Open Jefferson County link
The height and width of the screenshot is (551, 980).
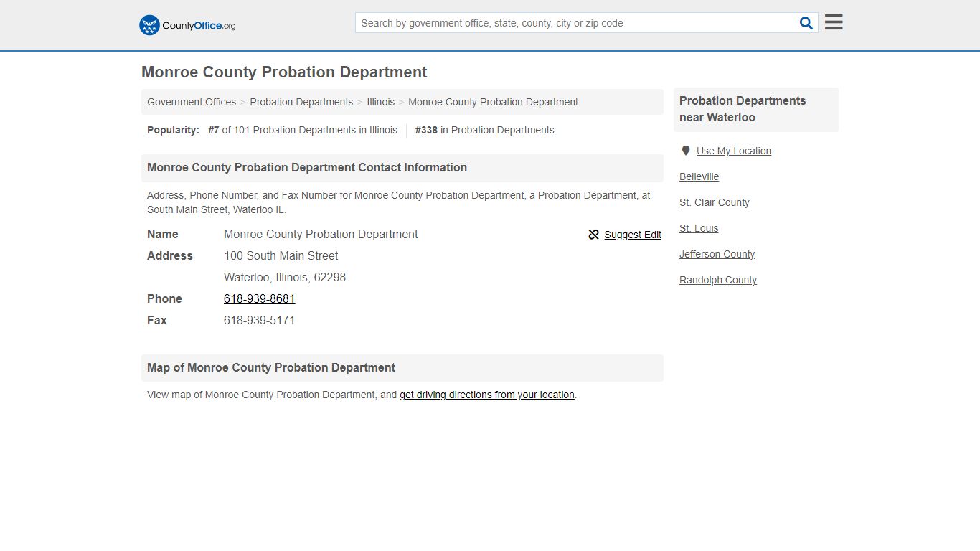tap(717, 254)
